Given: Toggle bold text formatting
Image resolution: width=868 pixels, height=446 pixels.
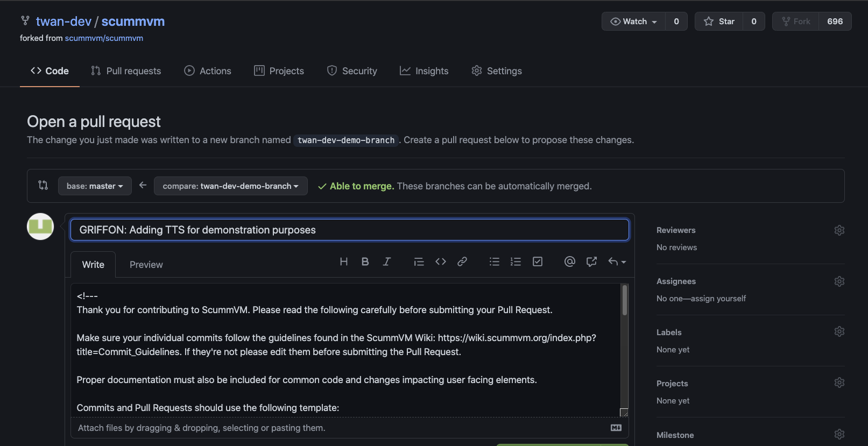Looking at the screenshot, I should tap(365, 261).
